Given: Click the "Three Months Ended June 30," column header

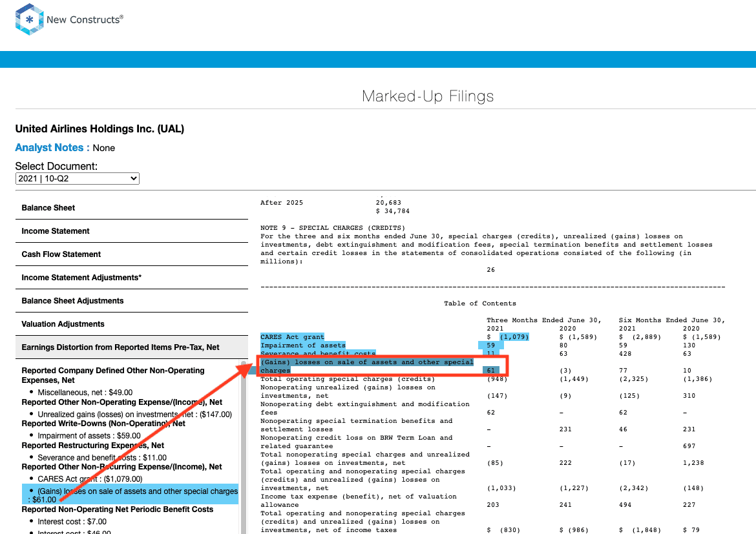Looking at the screenshot, I should 544,320.
